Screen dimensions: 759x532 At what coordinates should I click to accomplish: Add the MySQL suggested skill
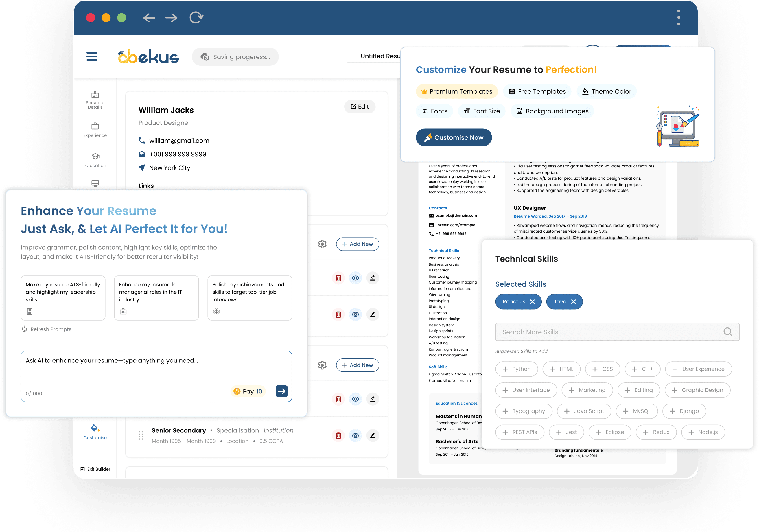click(x=637, y=411)
